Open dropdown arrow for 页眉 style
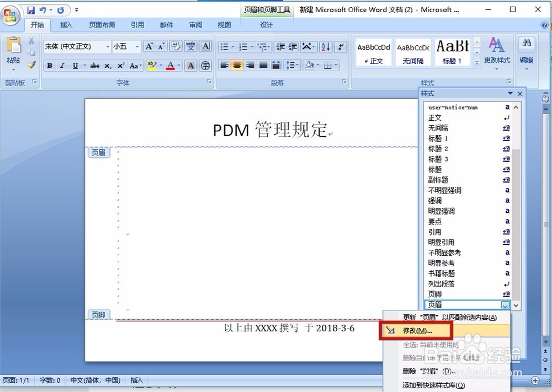 point(505,305)
